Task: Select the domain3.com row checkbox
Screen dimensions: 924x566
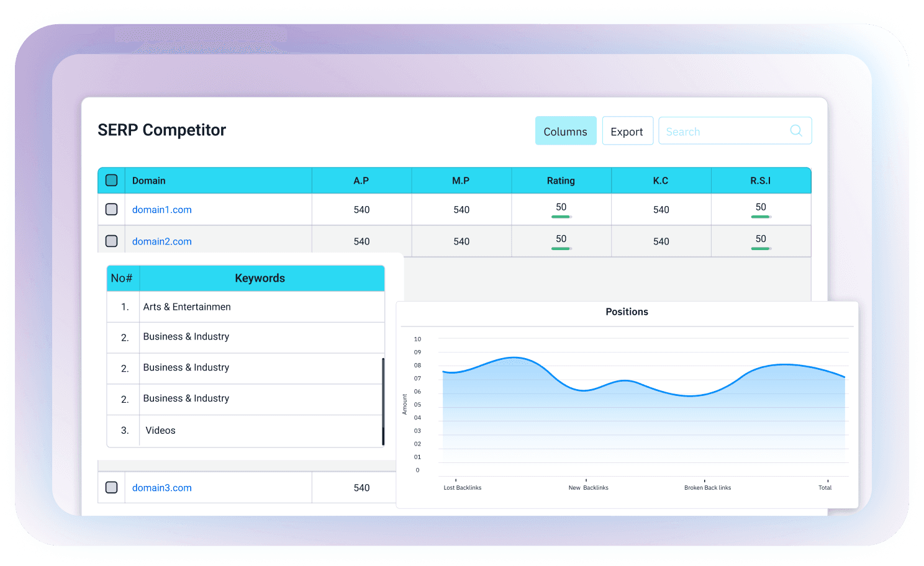Action: point(112,487)
